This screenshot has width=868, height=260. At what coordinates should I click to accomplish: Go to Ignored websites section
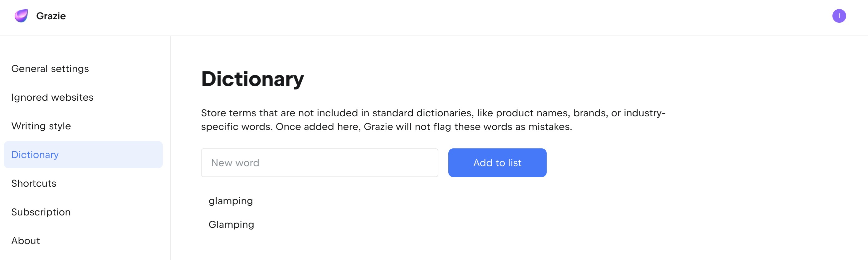click(x=52, y=97)
